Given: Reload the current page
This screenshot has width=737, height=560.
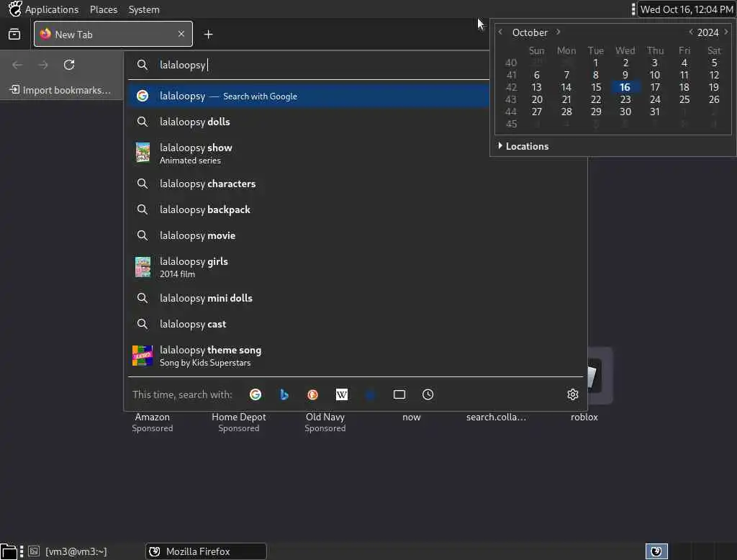Looking at the screenshot, I should click(69, 65).
